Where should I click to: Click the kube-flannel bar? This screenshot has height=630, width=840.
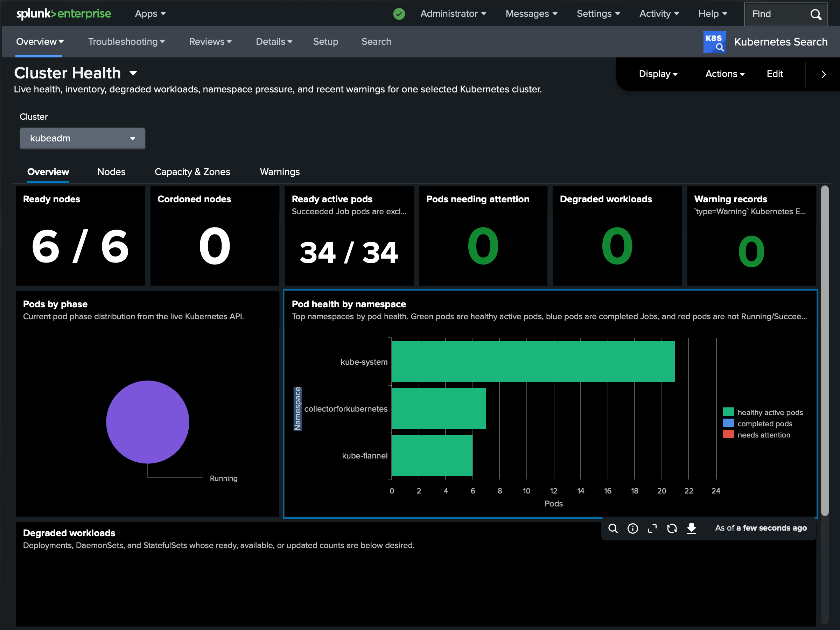432,455
